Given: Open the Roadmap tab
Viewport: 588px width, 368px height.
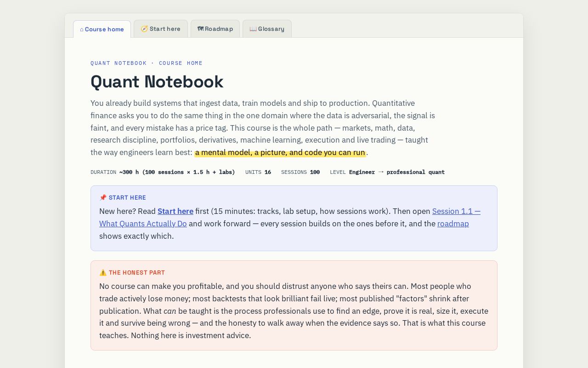Looking at the screenshot, I should [215, 29].
